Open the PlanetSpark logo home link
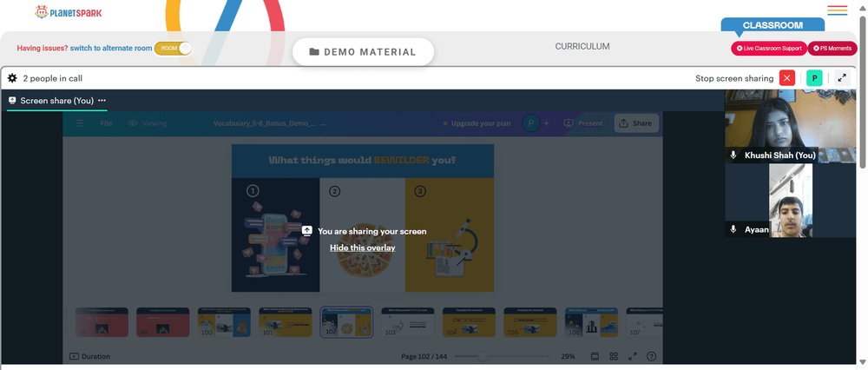The height and width of the screenshot is (370, 868). point(68,11)
